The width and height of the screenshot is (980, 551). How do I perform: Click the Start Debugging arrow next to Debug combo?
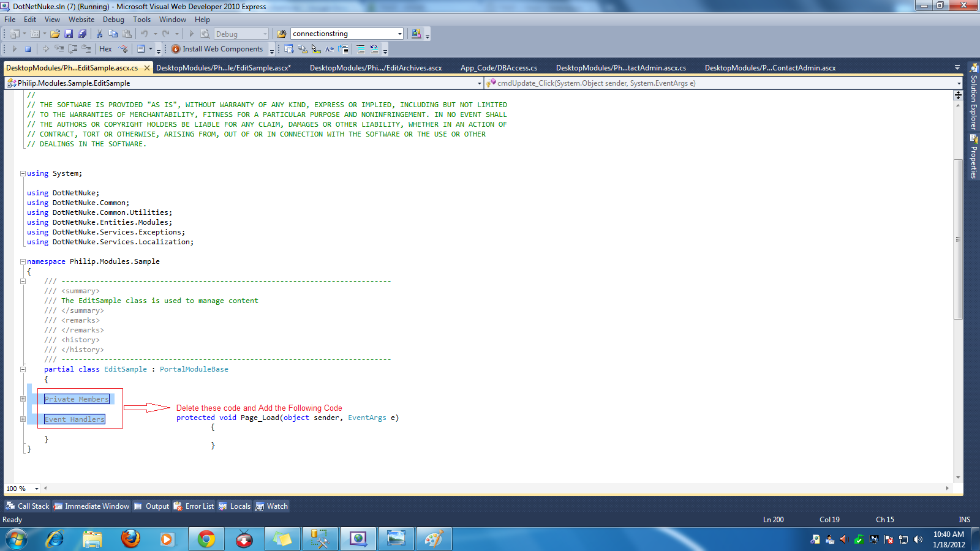[191, 34]
